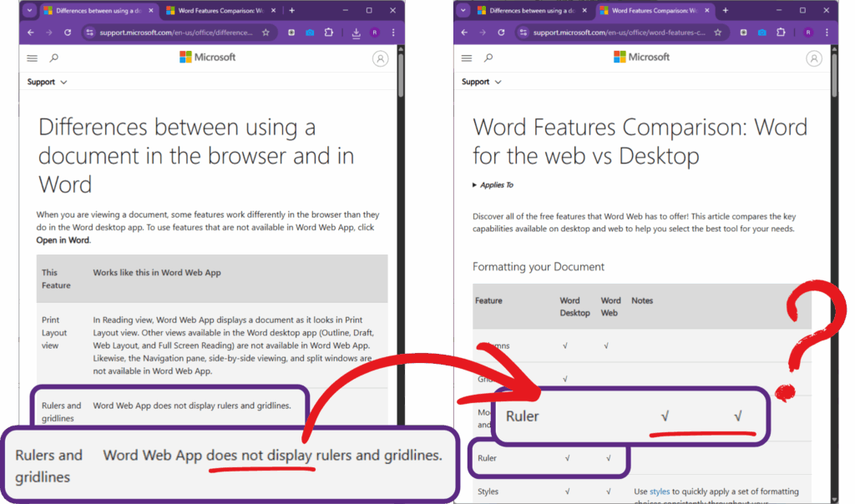Switch to the Differences tab in the Word Features Comparison window

click(x=530, y=10)
